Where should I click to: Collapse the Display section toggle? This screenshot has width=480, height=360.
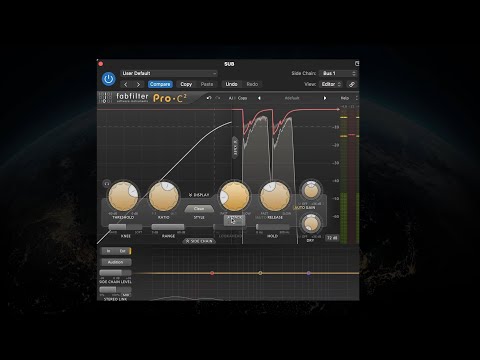click(x=199, y=195)
